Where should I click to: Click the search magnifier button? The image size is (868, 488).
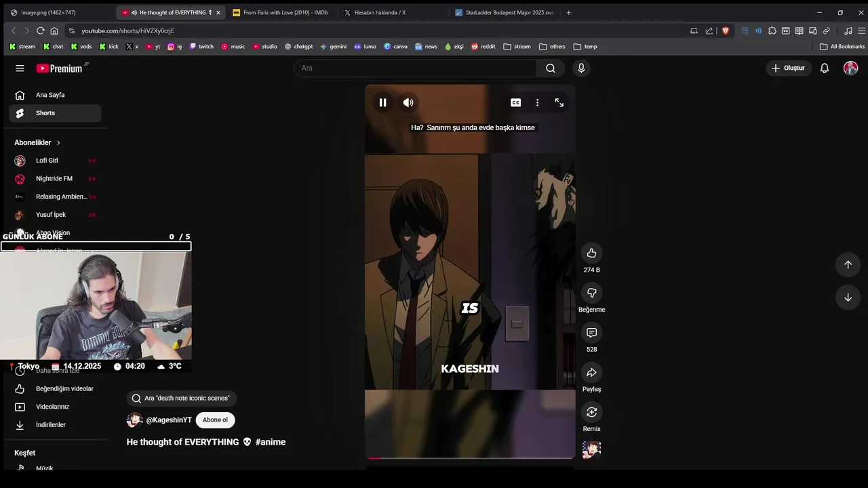(x=551, y=68)
